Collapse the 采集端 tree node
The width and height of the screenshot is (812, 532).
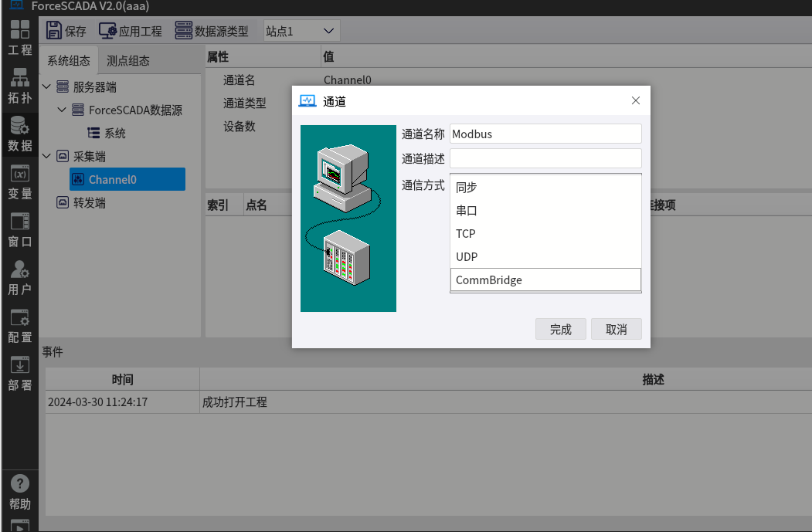point(46,157)
